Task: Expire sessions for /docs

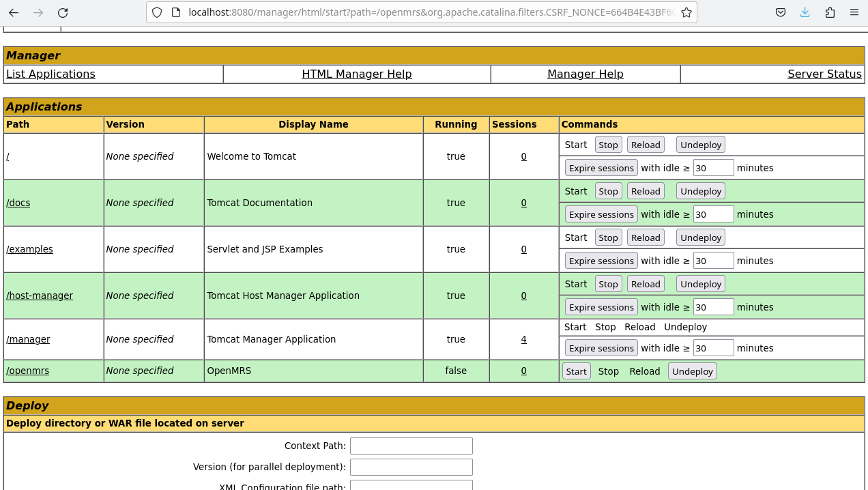Action: (x=601, y=214)
